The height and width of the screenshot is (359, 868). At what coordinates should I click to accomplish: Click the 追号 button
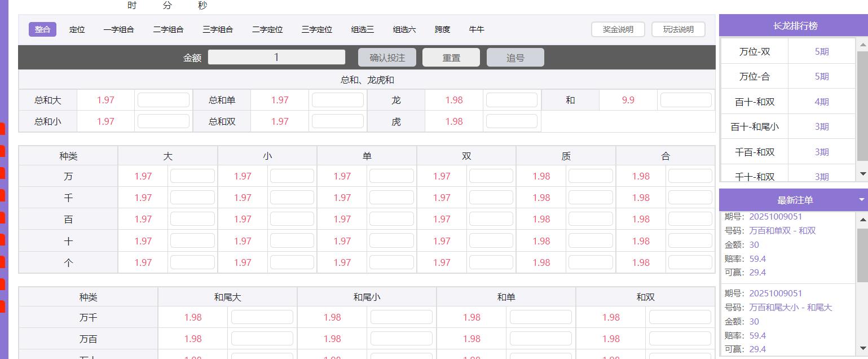[x=515, y=58]
